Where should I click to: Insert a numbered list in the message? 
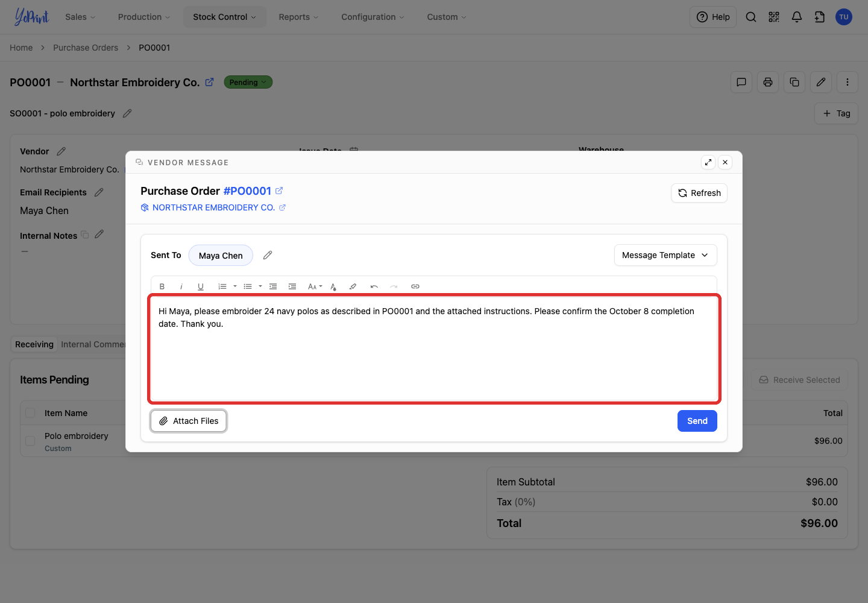tap(222, 286)
